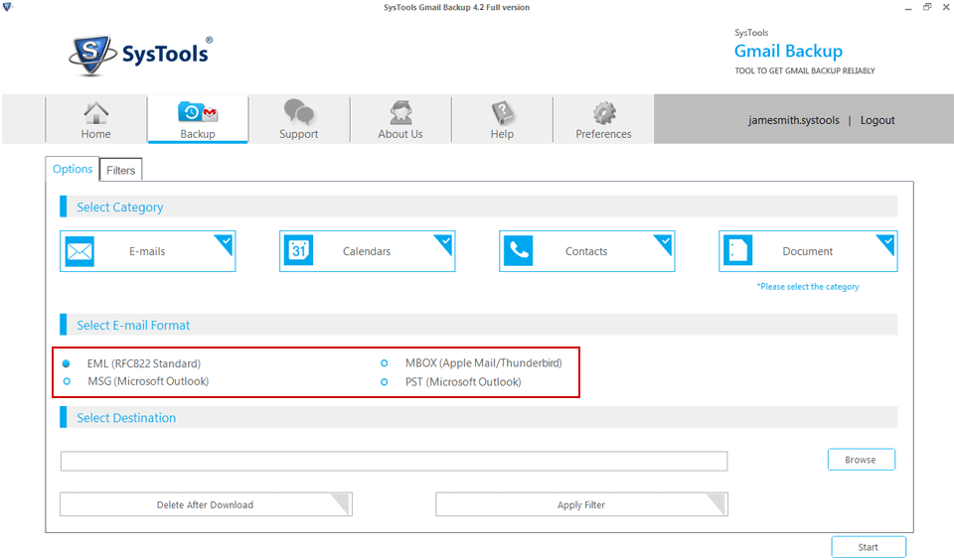Toggle the Delete After Download corner
The height and width of the screenshot is (560, 954).
pyautogui.click(x=341, y=503)
